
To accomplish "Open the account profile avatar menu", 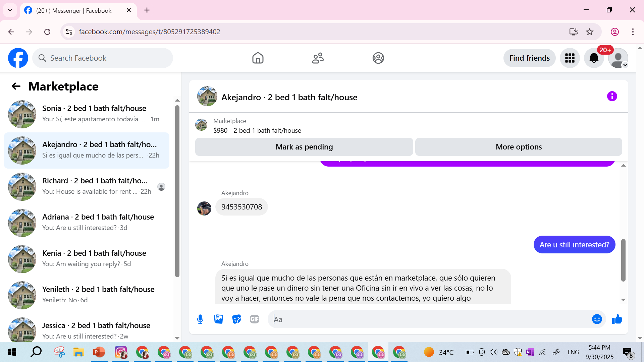I will pyautogui.click(x=618, y=58).
